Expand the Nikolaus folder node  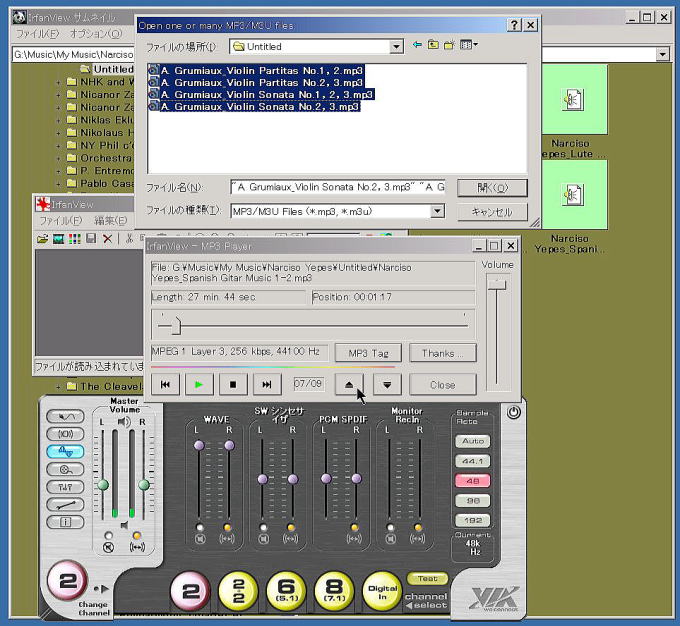click(58, 133)
